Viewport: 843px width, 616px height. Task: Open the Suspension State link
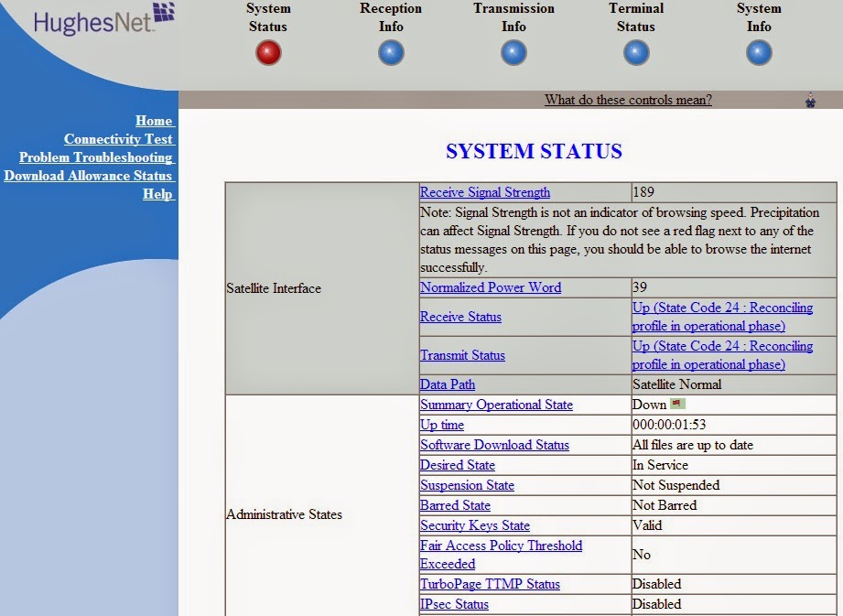tap(467, 485)
